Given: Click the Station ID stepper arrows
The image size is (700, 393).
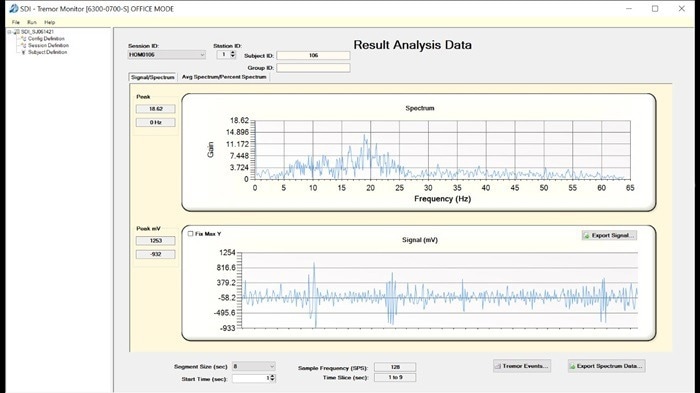Looking at the screenshot, I should (x=233, y=54).
